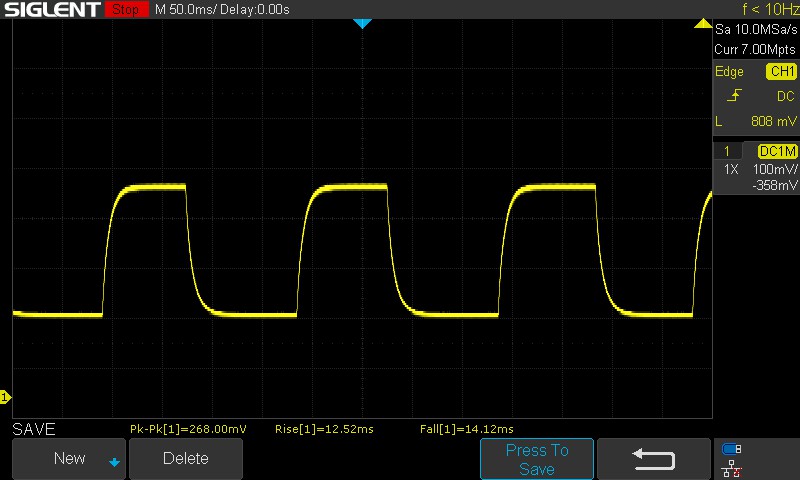
Task: Click Sa 10.0MSa/s sample rate text
Action: click(756, 29)
